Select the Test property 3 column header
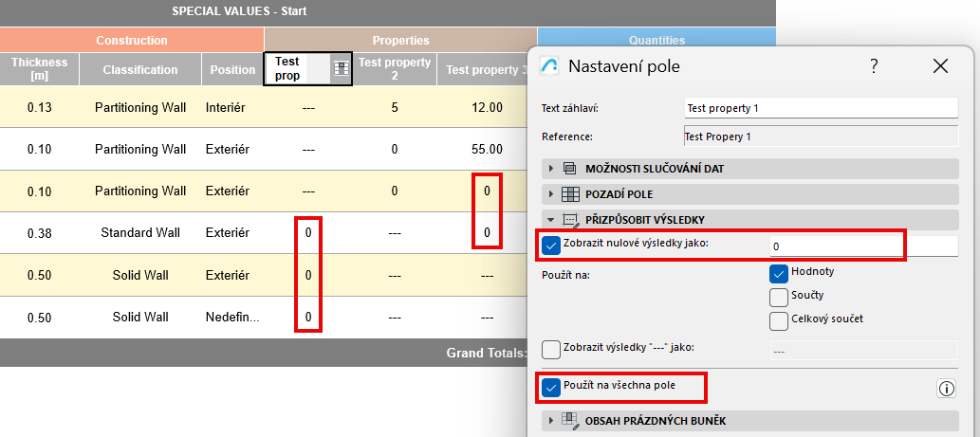Screen dimensions: 980x437 [x=482, y=70]
